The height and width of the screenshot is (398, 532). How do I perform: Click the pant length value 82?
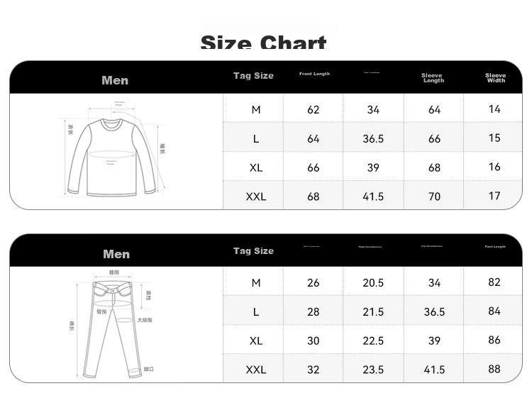point(494,282)
